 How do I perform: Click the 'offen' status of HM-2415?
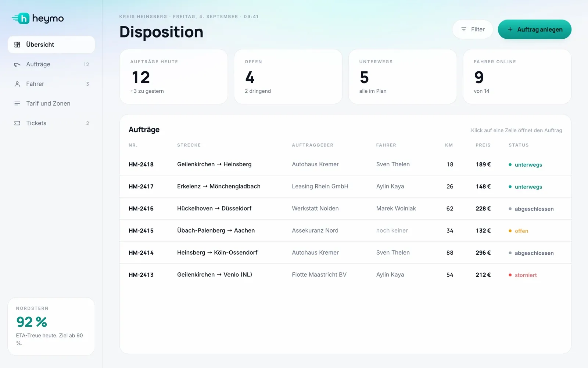tap(518, 231)
